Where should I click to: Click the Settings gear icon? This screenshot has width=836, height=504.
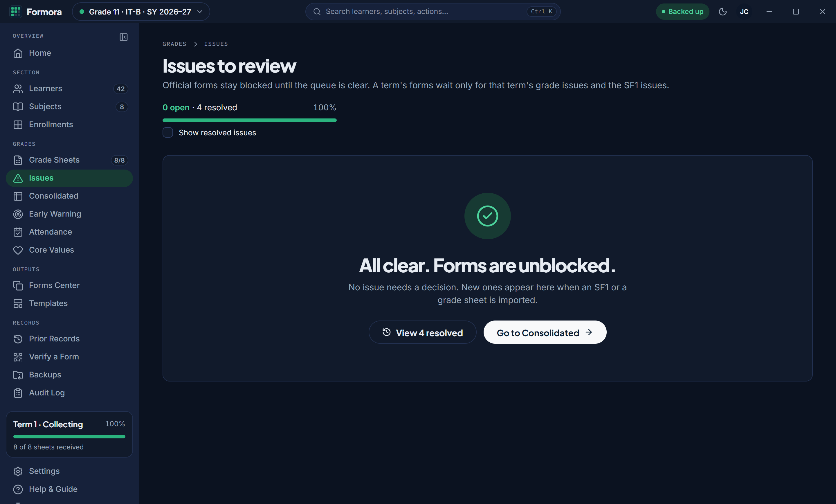pyautogui.click(x=18, y=471)
